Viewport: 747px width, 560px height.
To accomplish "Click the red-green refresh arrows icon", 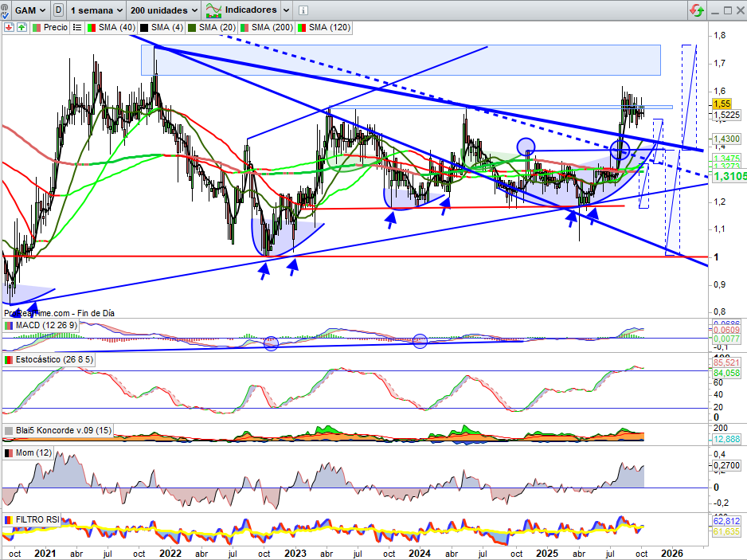I will click(697, 10).
